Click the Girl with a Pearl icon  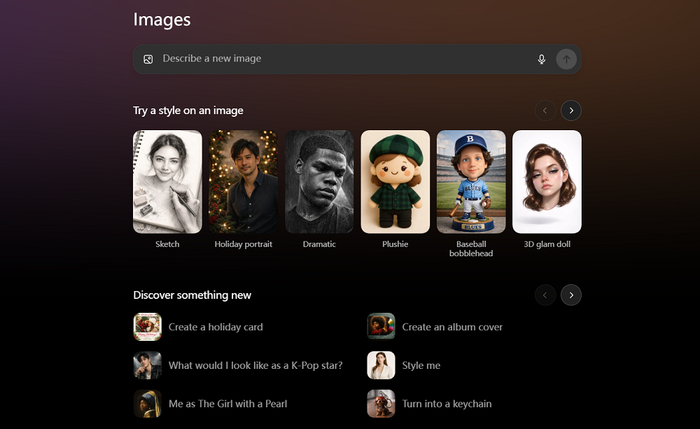(147, 404)
